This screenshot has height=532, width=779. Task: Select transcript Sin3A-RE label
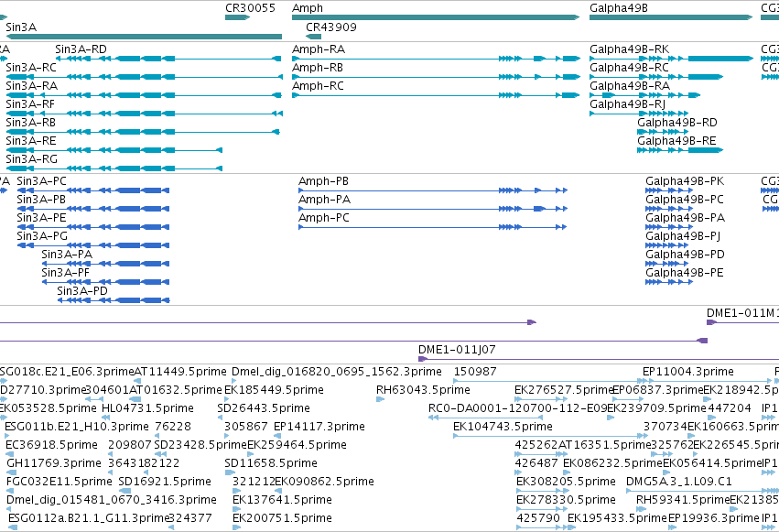click(31, 141)
